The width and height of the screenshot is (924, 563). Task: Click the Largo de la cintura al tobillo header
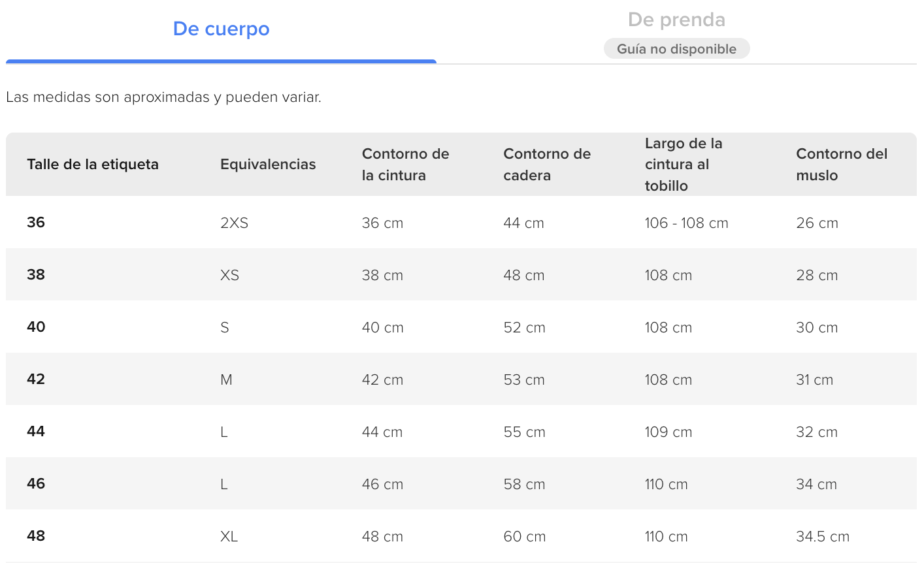point(684,165)
